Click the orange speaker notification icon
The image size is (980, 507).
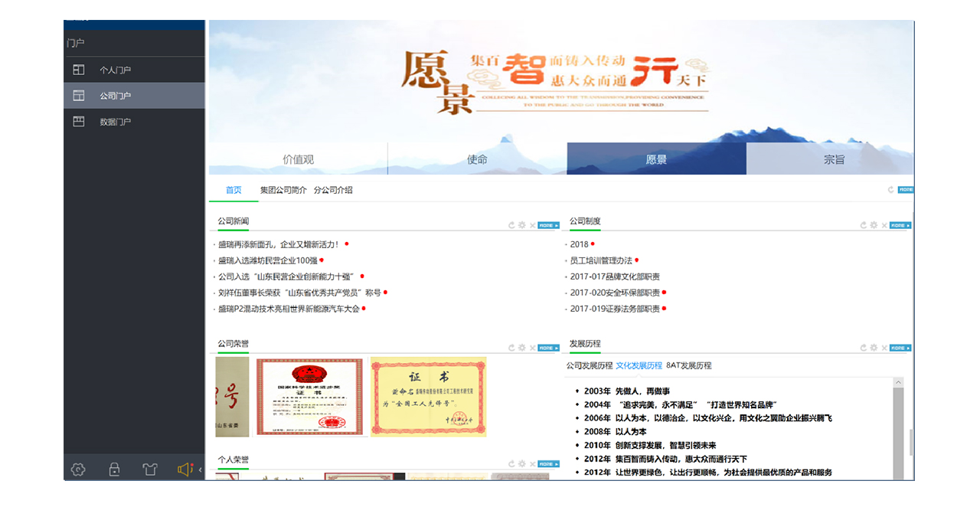tap(185, 469)
